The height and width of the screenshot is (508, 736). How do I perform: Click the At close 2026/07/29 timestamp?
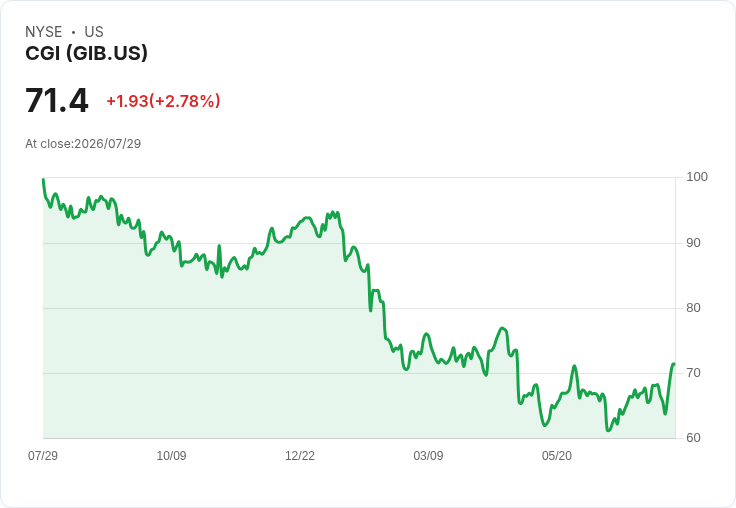point(83,144)
